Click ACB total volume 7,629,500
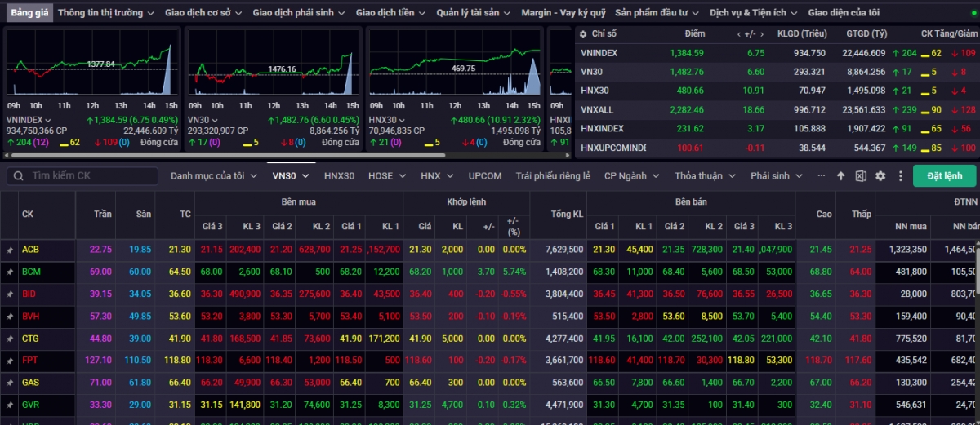This screenshot has height=425, width=980. [x=567, y=250]
